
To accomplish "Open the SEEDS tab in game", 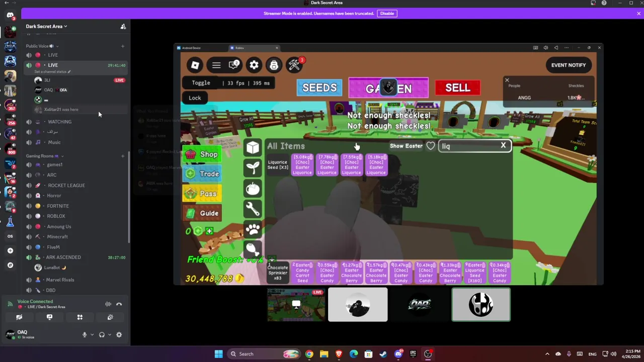I will (x=319, y=88).
